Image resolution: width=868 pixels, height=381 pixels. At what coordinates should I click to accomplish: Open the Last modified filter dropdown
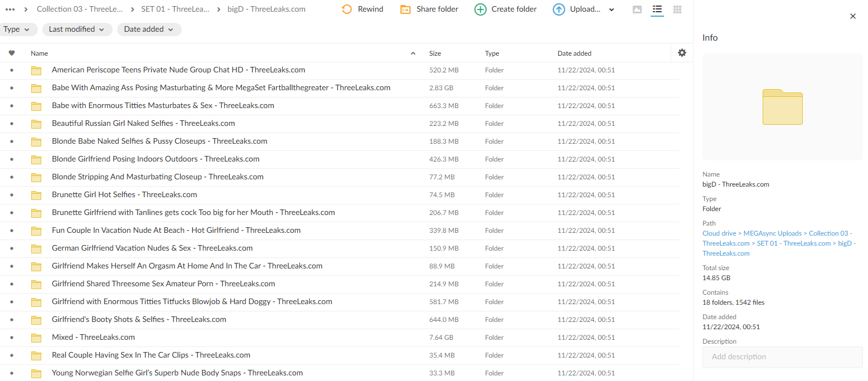click(76, 30)
